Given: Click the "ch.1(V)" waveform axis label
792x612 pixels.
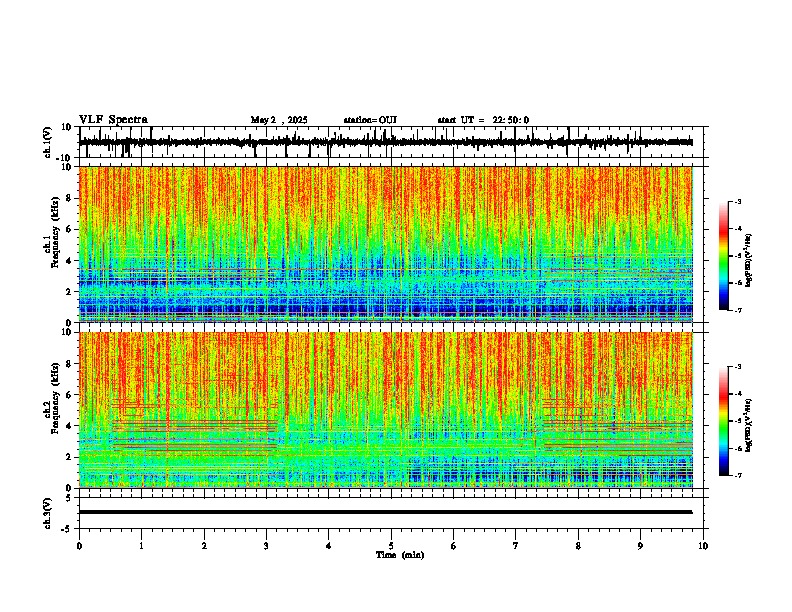Looking at the screenshot, I should coord(48,142).
